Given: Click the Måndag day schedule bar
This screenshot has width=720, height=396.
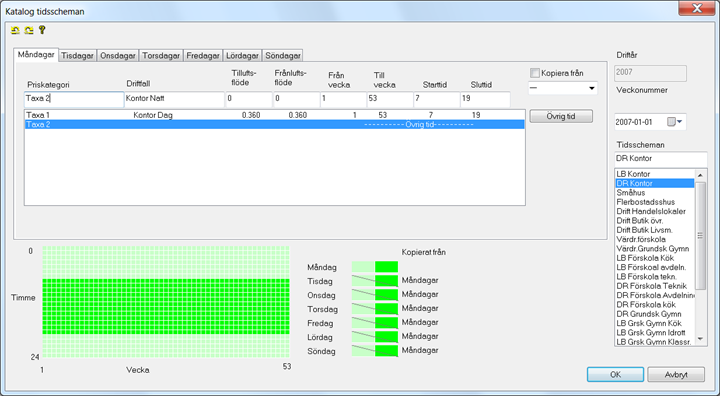Looking at the screenshot, I should pyautogui.click(x=375, y=267).
